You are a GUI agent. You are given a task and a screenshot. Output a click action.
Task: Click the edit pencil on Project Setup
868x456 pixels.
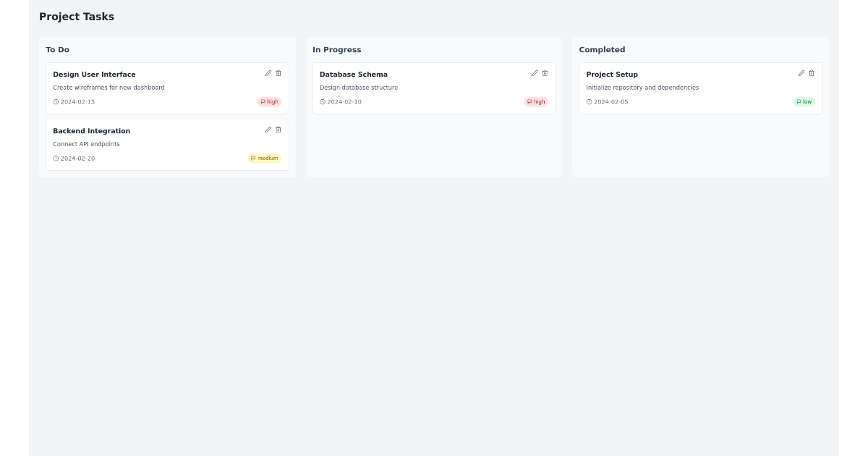(x=801, y=73)
